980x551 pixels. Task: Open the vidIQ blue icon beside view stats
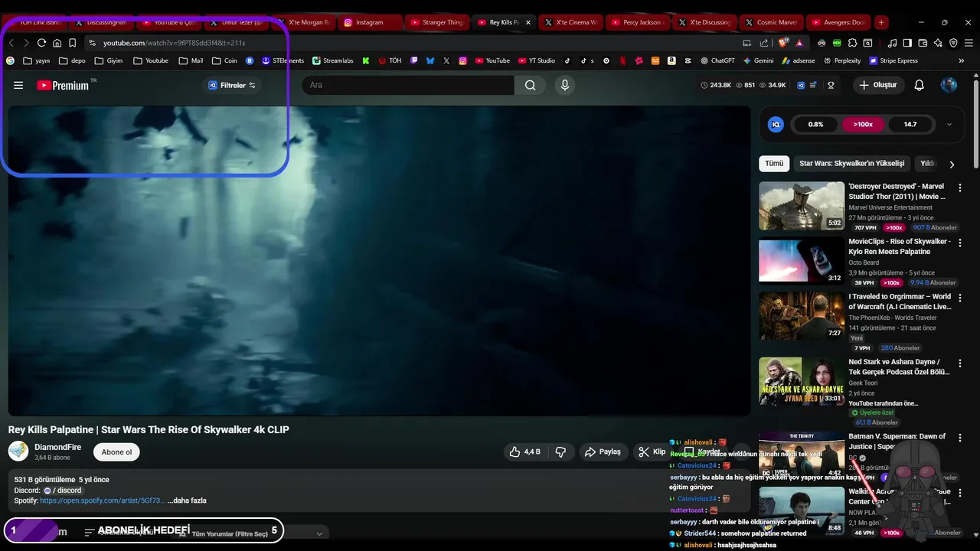click(x=801, y=85)
